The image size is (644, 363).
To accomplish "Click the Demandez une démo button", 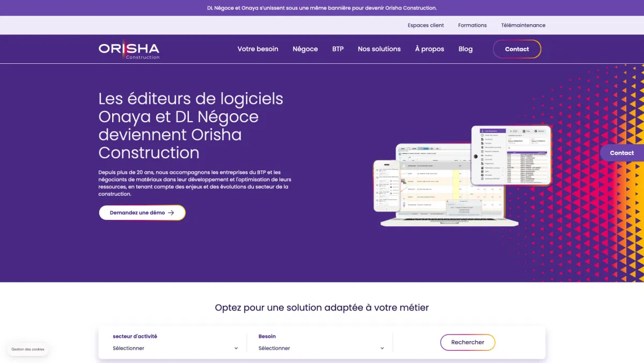I will [142, 213].
